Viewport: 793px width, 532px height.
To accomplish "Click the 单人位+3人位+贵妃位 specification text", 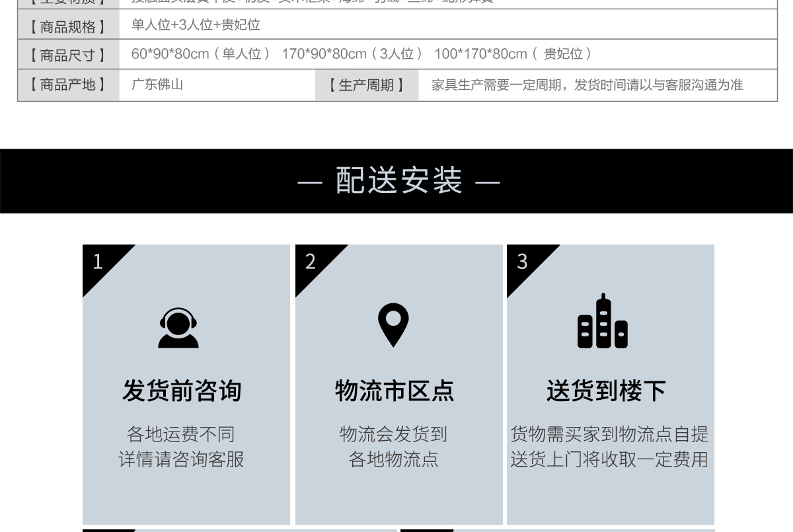I will point(196,25).
